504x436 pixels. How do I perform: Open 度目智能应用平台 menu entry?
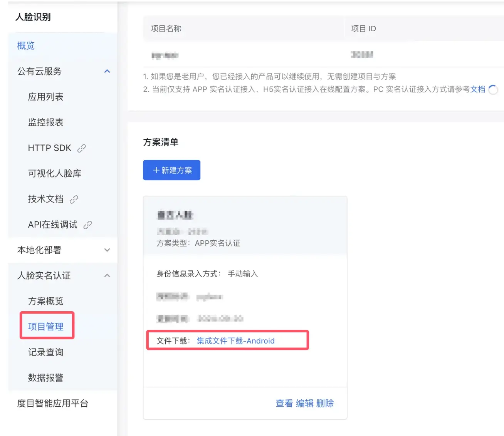52,403
